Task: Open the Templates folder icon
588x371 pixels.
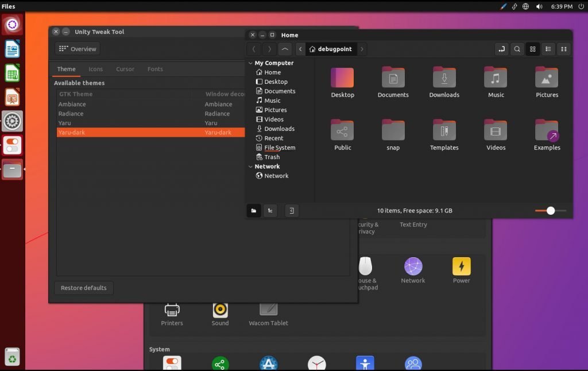Action: click(444, 130)
